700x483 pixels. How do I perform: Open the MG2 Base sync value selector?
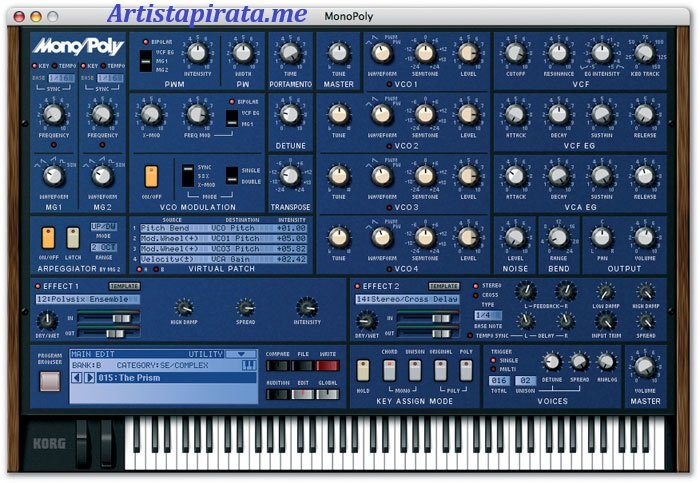[x=110, y=78]
